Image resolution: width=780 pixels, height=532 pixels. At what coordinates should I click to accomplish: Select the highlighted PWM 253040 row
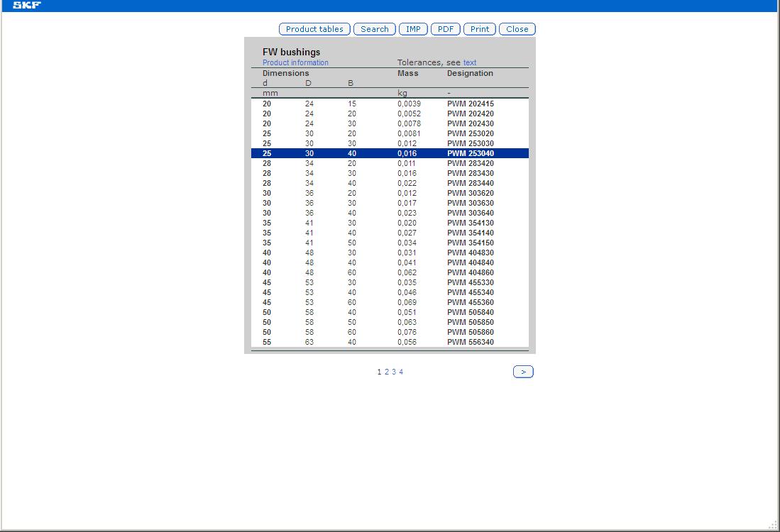[470, 153]
